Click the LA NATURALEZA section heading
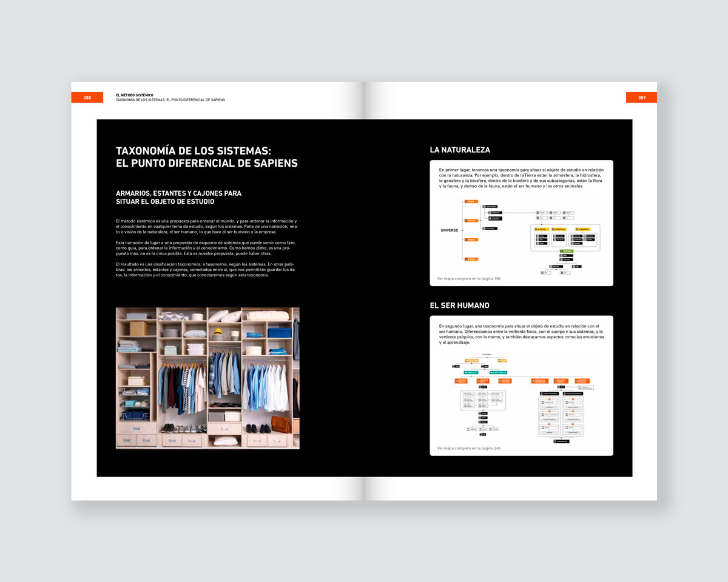 (460, 150)
